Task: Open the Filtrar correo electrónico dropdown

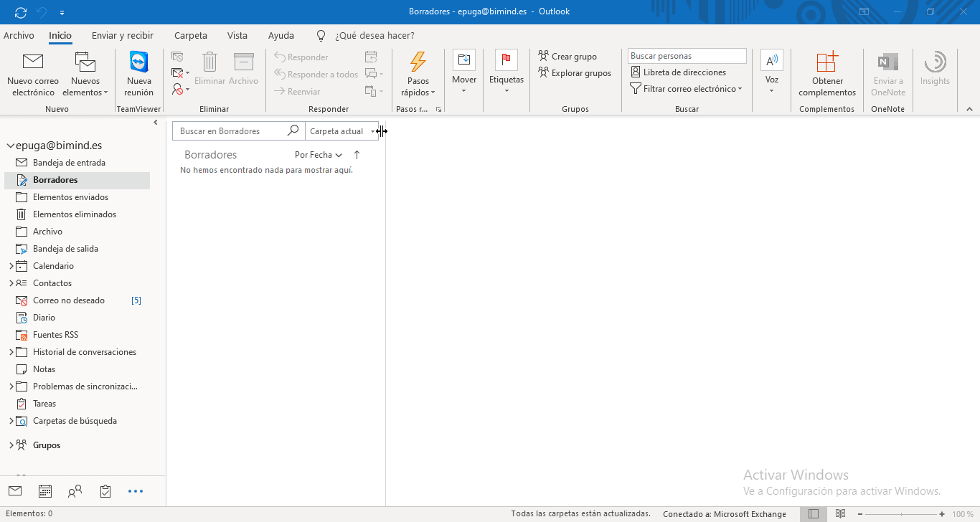Action: pos(686,89)
